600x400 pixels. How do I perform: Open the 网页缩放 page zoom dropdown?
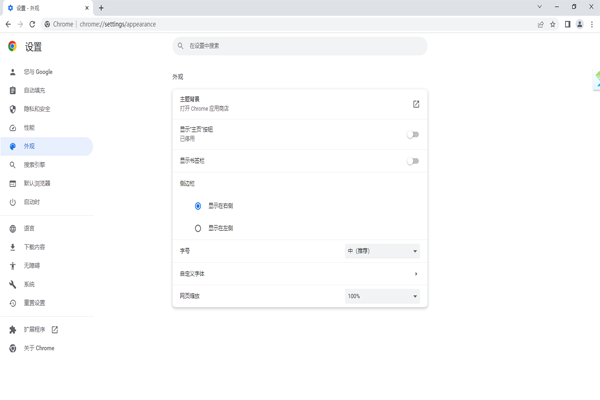(x=382, y=296)
